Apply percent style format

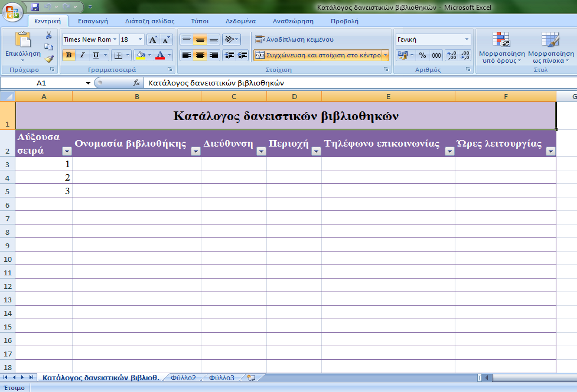click(x=422, y=55)
